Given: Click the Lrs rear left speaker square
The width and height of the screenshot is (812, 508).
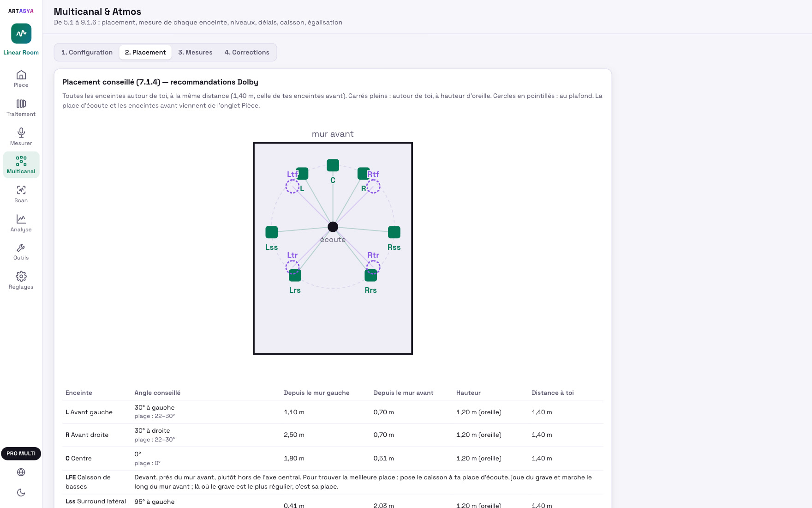Looking at the screenshot, I should 295,275.
